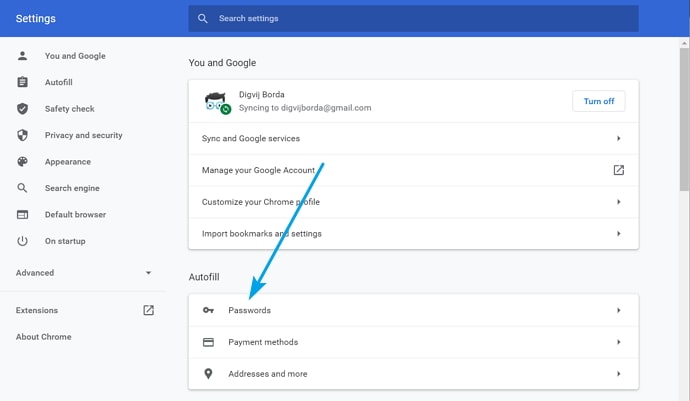Click the external link icon beside Extensions
690x401 pixels.
click(x=148, y=310)
